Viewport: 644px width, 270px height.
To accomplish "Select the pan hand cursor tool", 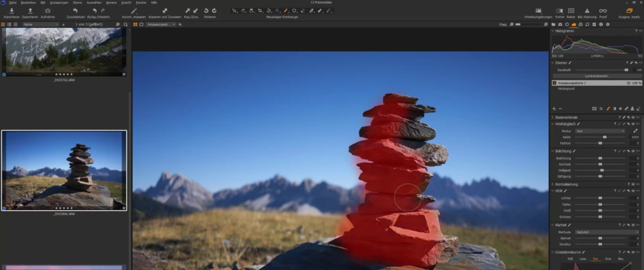I will 244,10.
